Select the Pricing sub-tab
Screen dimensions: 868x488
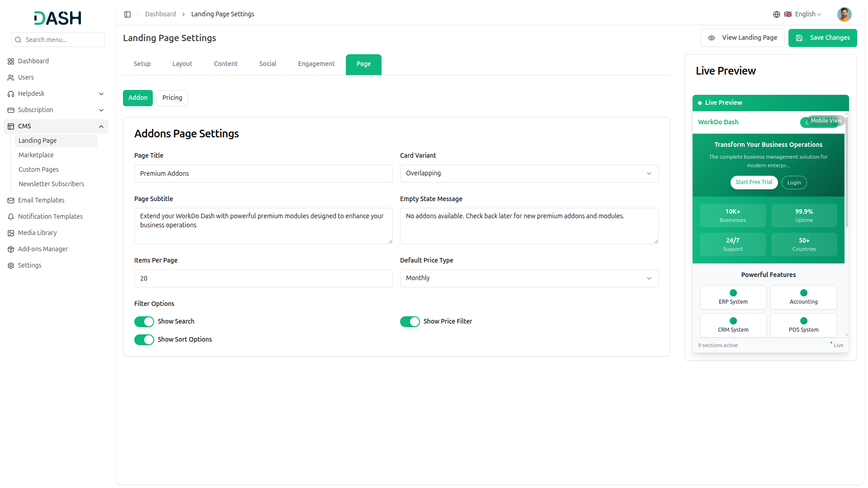(x=172, y=98)
